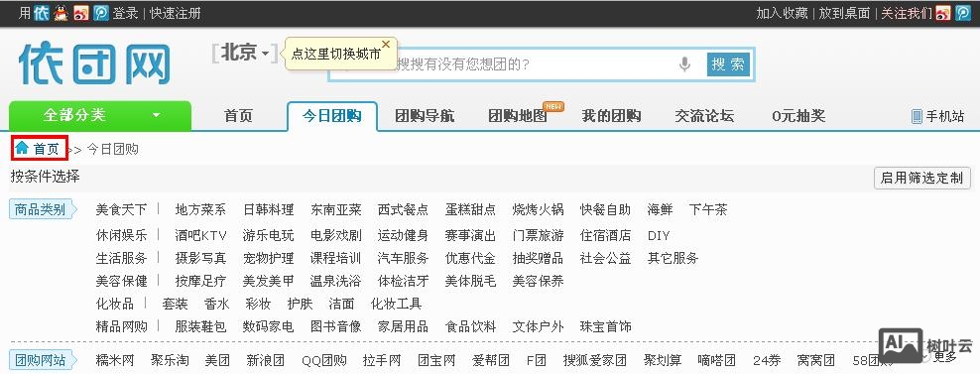Filter by 美容保健
This screenshot has height=374, width=980.
[121, 281]
